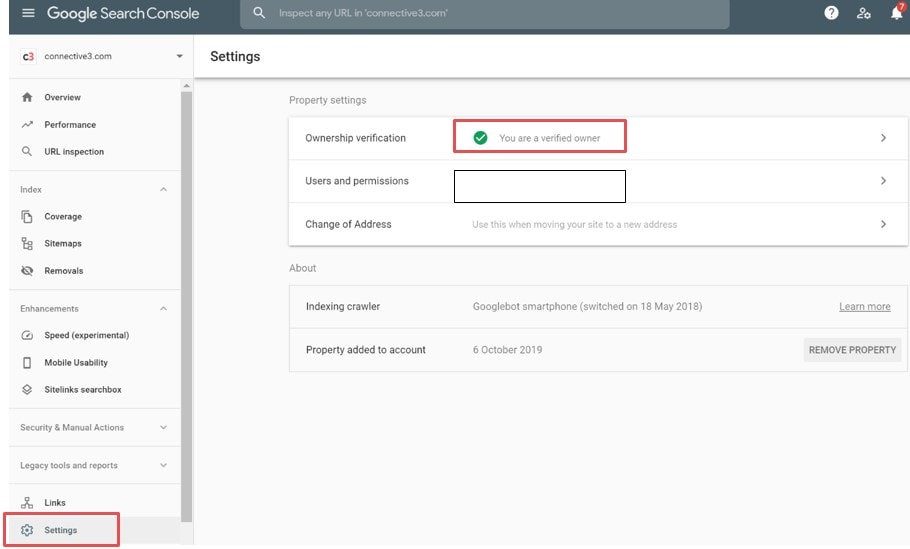Screen dimensions: 910x549
Task: Click the REMOVE PROPERTY button
Action: (852, 350)
